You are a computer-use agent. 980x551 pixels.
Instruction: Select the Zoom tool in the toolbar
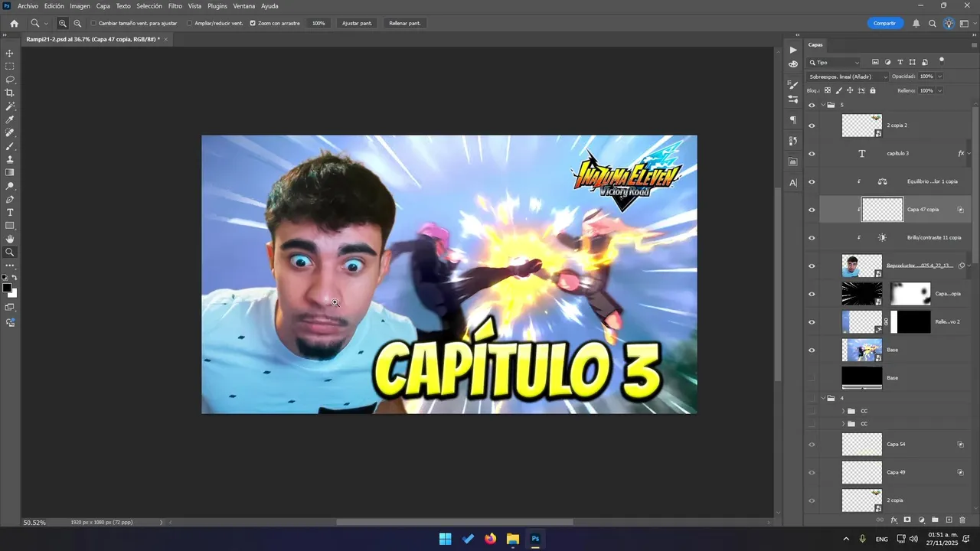point(10,252)
